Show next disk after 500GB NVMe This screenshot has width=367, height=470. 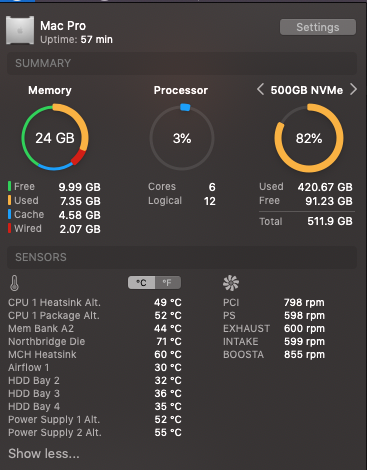click(x=353, y=89)
